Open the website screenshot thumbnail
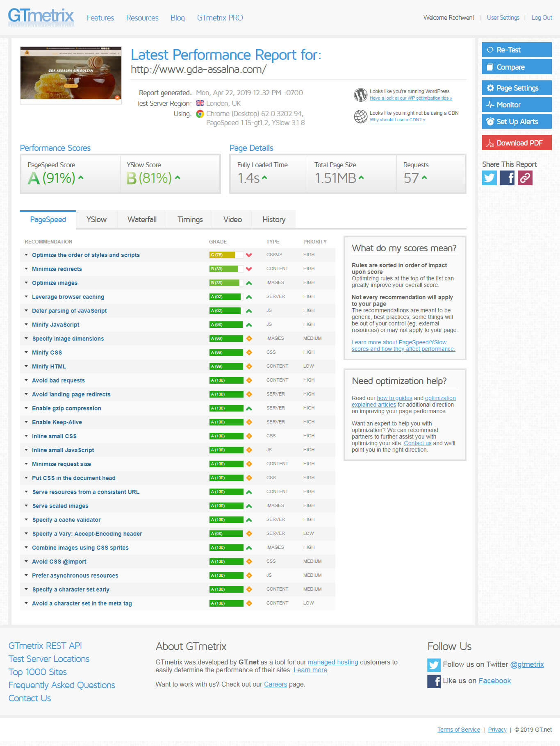The width and height of the screenshot is (560, 746). coord(71,75)
